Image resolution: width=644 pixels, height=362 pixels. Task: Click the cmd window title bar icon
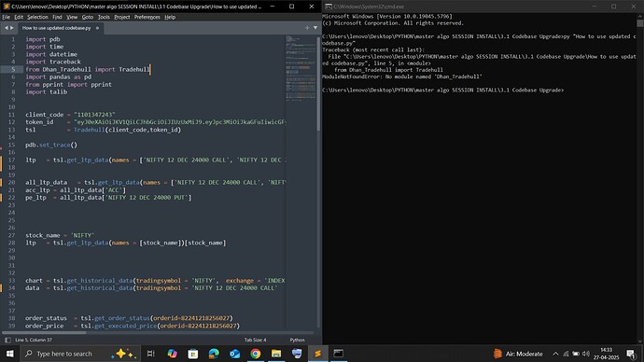(x=329, y=7)
